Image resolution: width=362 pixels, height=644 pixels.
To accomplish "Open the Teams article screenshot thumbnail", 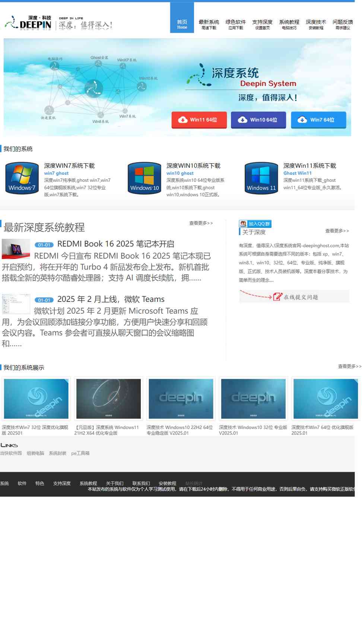I will point(16,304).
